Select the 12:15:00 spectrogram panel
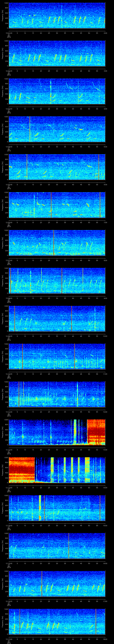Image resolution: width=114 pixels, height=644 pixels. tap(57, 546)
